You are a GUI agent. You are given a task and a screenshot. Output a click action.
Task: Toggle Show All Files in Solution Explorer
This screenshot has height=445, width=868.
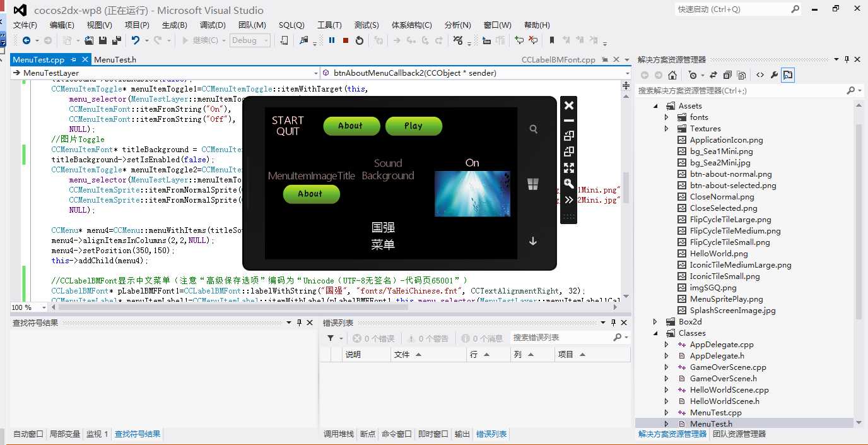[x=741, y=75]
